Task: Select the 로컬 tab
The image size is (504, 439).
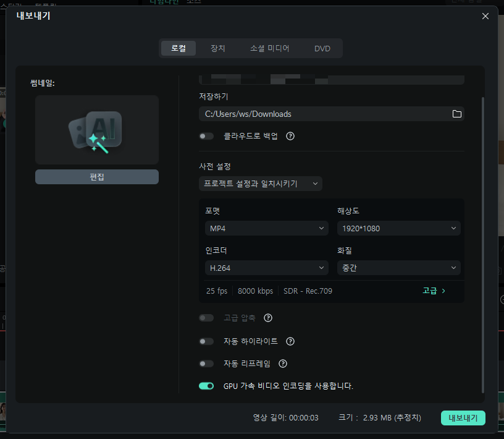Action: [x=178, y=48]
